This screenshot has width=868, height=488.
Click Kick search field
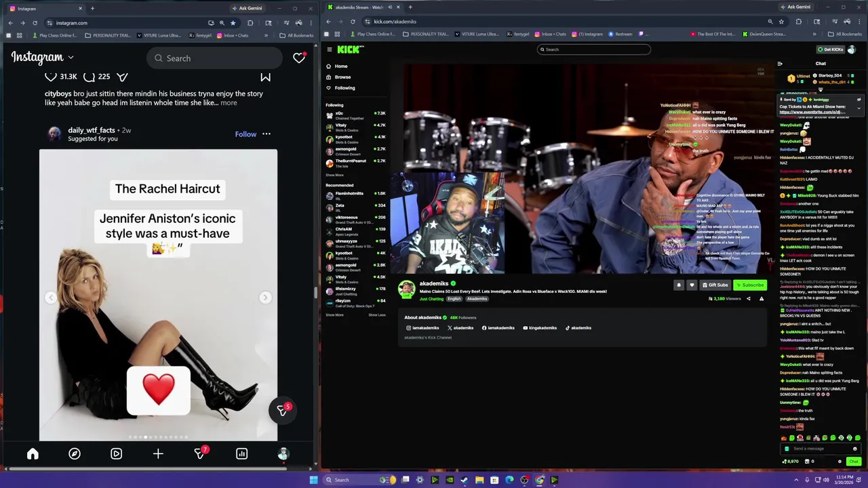[594, 49]
